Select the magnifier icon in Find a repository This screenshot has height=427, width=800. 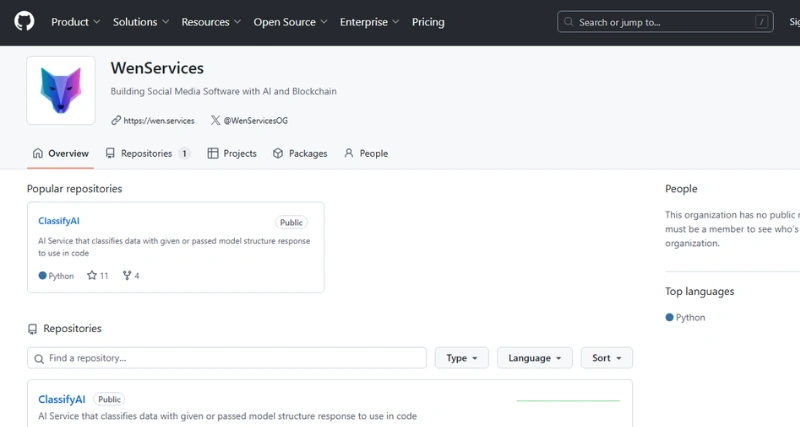(39, 359)
